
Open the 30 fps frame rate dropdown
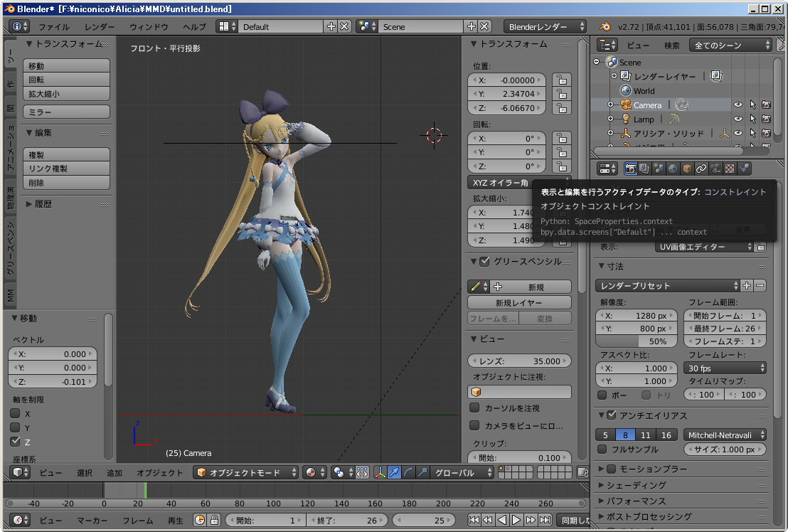tap(725, 368)
